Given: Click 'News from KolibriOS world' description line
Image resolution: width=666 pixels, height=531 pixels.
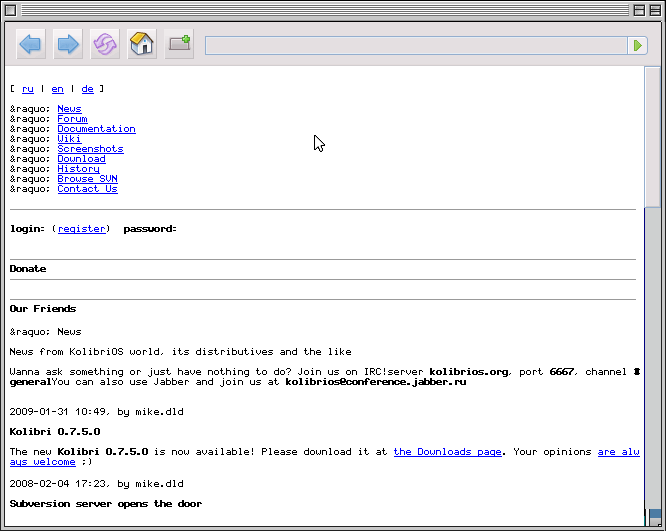Looking at the screenshot, I should tap(181, 352).
